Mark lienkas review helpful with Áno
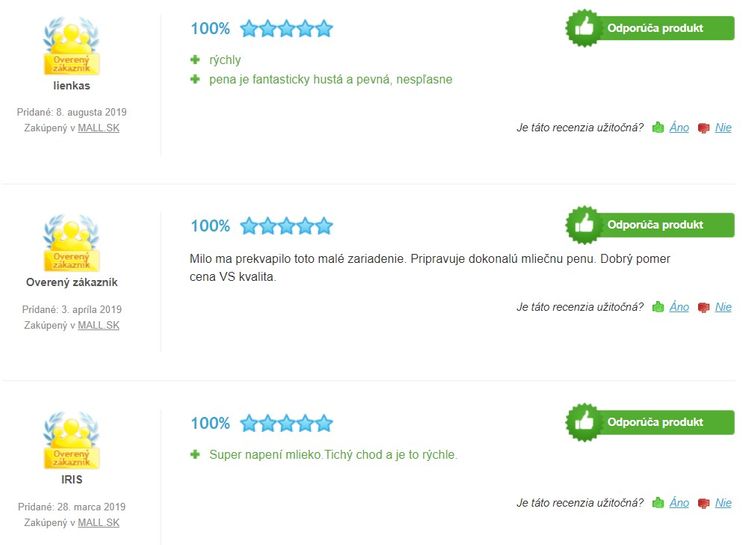 pos(679,128)
